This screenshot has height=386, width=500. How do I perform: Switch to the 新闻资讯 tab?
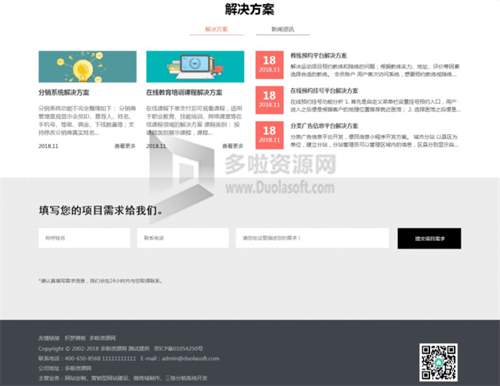pos(283,29)
